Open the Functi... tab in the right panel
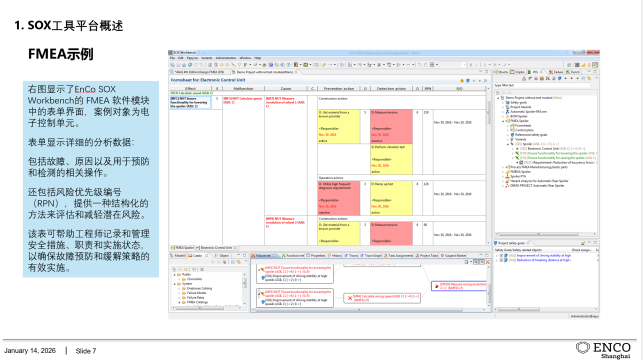This screenshot has width=643, height=360. pos(573,72)
